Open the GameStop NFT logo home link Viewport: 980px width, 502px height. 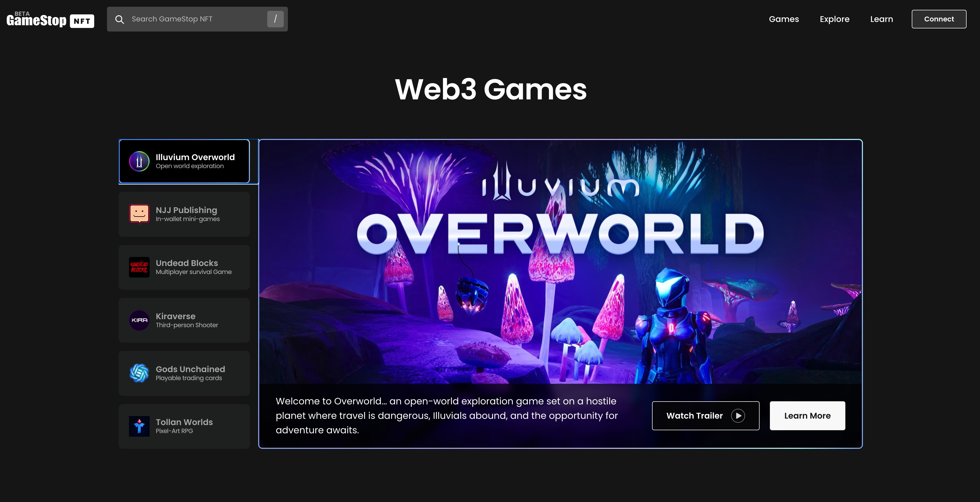pyautogui.click(x=50, y=19)
